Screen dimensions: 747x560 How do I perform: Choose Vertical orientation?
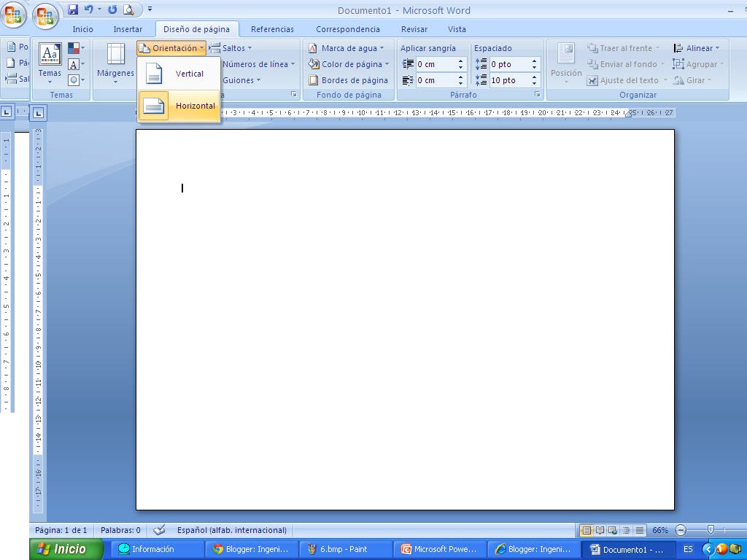pyautogui.click(x=179, y=74)
